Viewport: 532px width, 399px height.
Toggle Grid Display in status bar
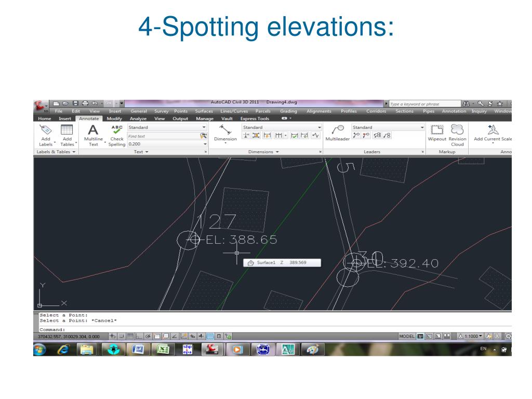tap(130, 336)
